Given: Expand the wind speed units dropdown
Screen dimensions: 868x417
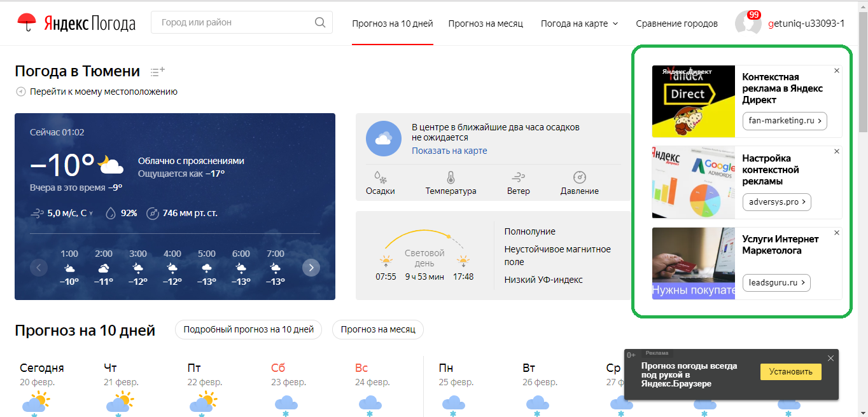Looking at the screenshot, I should click(91, 214).
